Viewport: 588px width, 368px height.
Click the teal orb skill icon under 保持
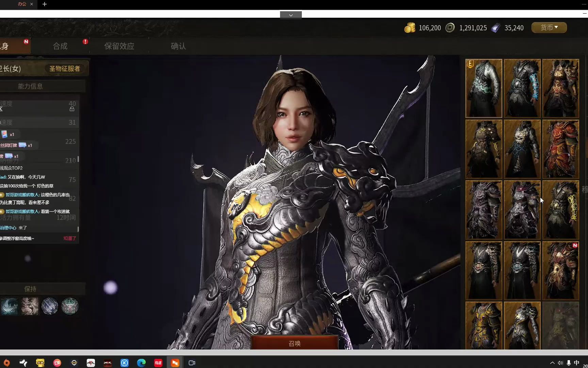[70, 306]
